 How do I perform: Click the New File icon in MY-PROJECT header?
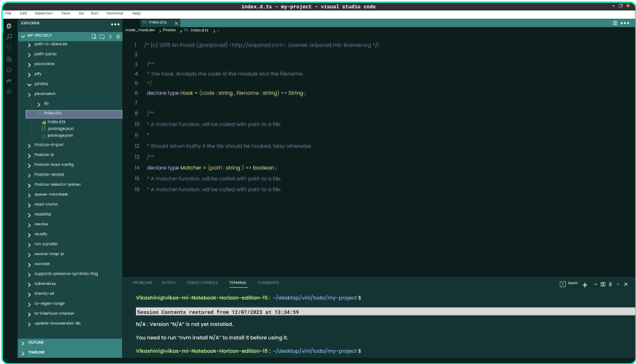[x=94, y=37]
